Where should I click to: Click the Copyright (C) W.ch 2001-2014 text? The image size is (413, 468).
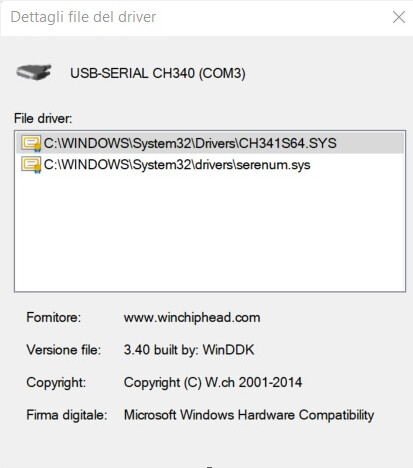pos(213,382)
